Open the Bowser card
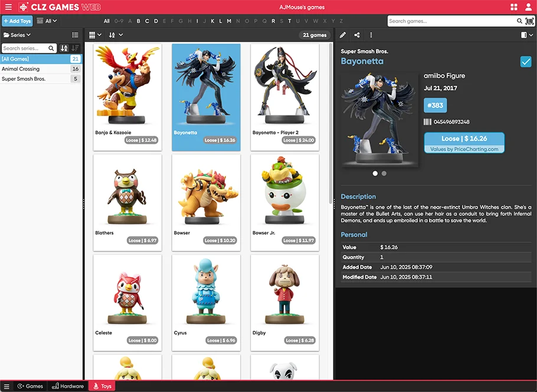Image resolution: width=537 pixels, height=392 pixels. point(206,203)
